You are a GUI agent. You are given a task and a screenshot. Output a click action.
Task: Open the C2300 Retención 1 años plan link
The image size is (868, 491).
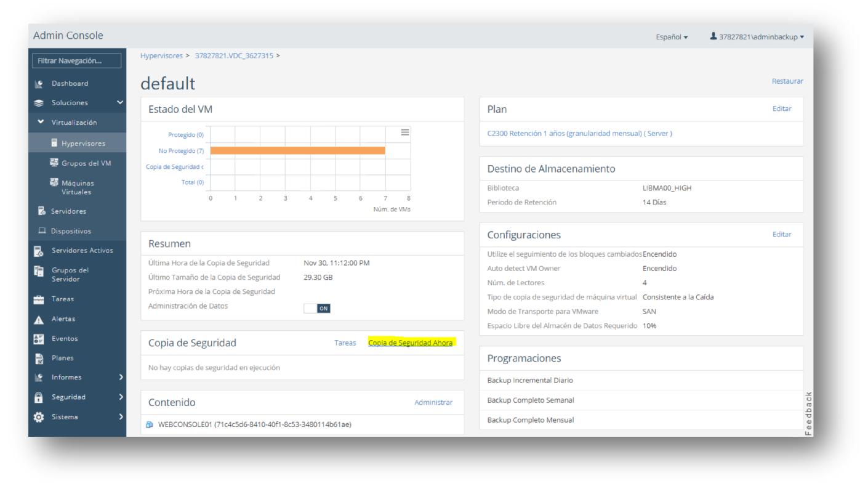579,133
